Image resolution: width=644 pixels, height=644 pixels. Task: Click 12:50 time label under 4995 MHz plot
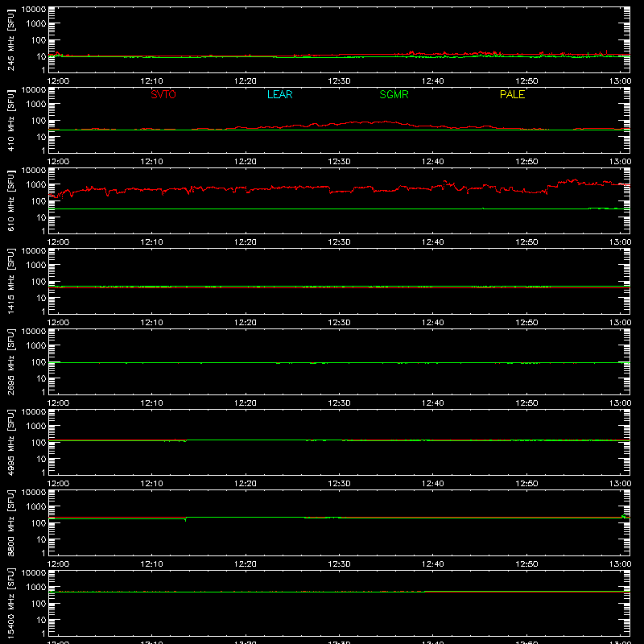coord(526,484)
